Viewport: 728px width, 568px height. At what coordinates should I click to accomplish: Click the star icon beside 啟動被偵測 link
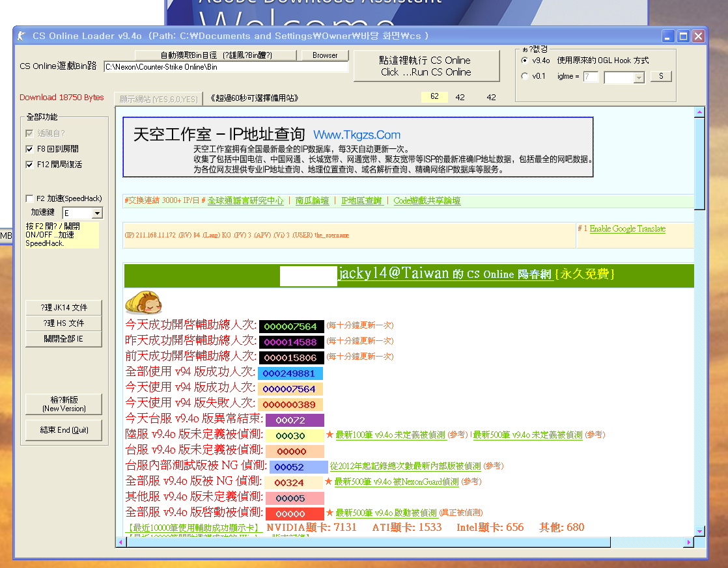pyautogui.click(x=329, y=512)
